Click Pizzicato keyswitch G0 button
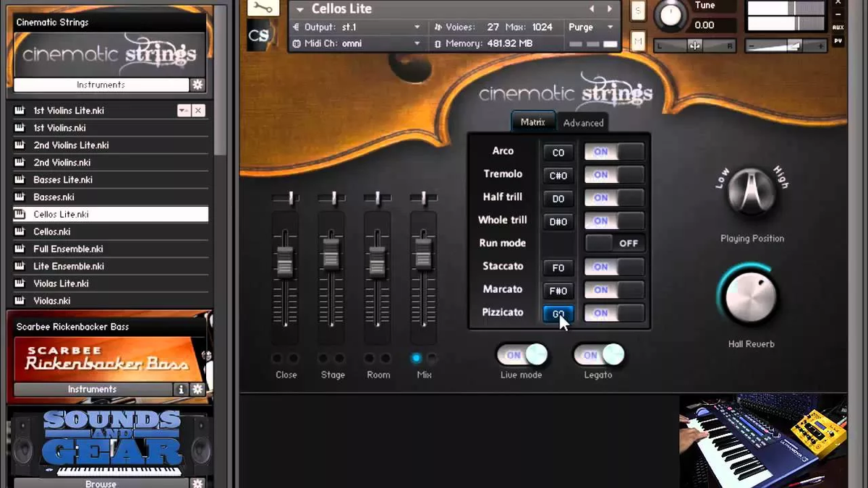The image size is (868, 488). click(558, 314)
